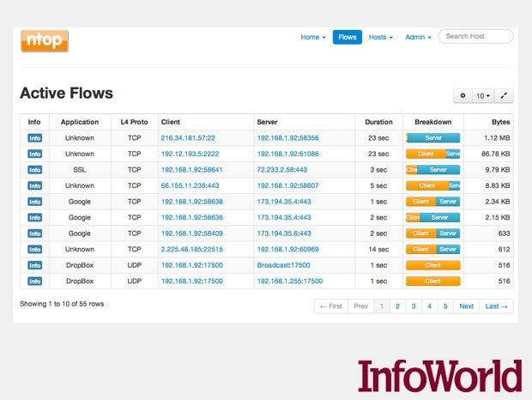Click the Next page button
This screenshot has width=532, height=400.
pos(466,306)
